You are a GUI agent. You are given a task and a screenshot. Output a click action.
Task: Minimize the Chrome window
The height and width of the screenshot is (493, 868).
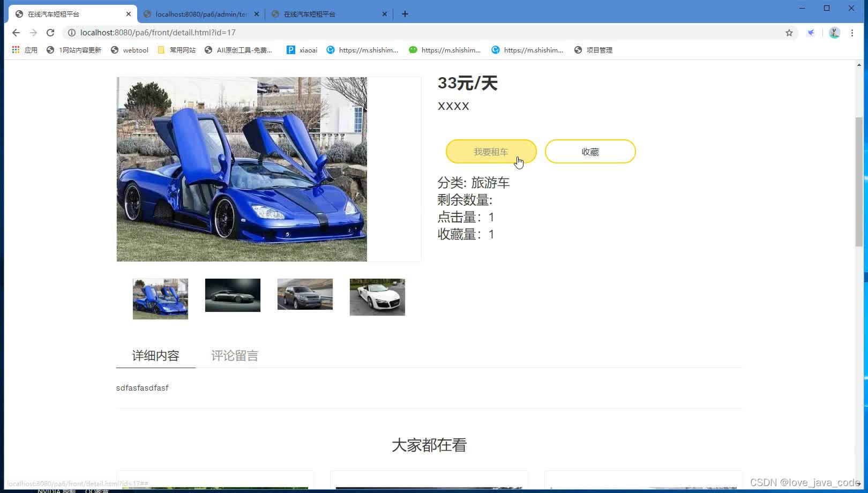click(802, 8)
